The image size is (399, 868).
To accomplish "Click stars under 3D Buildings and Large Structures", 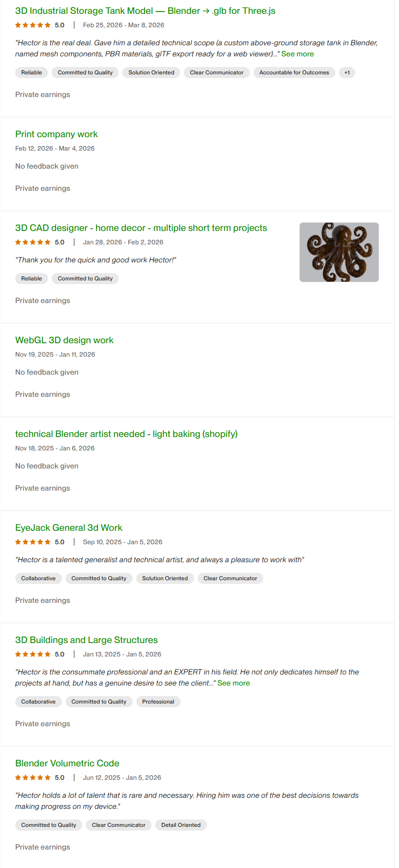I will 33,654.
